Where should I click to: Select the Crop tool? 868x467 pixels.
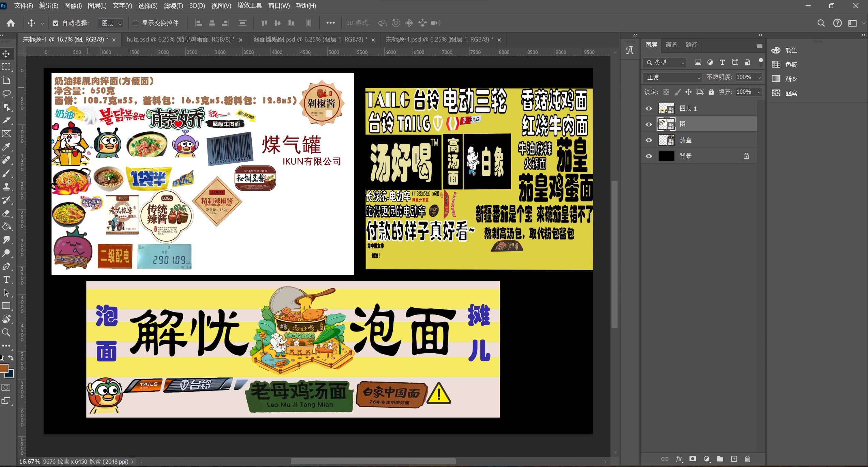[x=6, y=80]
